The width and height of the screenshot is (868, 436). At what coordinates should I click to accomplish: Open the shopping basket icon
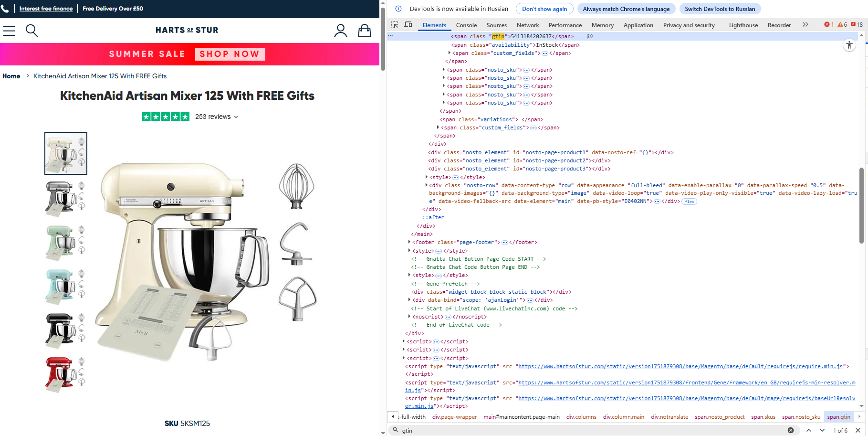[x=365, y=31]
